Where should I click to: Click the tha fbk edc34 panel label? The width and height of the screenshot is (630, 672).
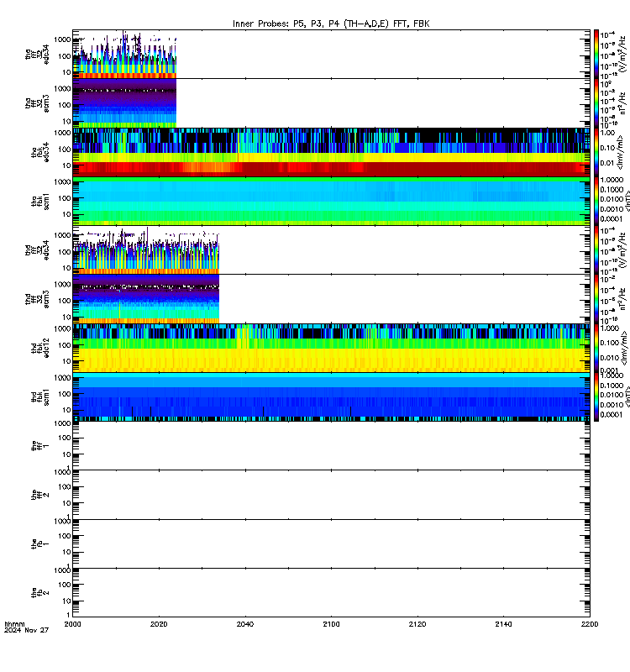click(40, 153)
